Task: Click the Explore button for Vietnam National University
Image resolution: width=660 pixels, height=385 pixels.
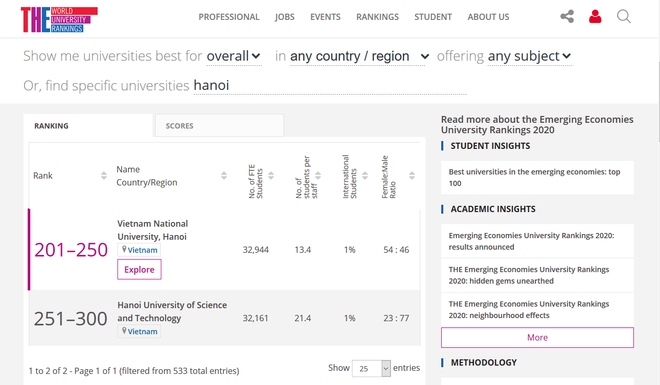Action: pyautogui.click(x=139, y=270)
